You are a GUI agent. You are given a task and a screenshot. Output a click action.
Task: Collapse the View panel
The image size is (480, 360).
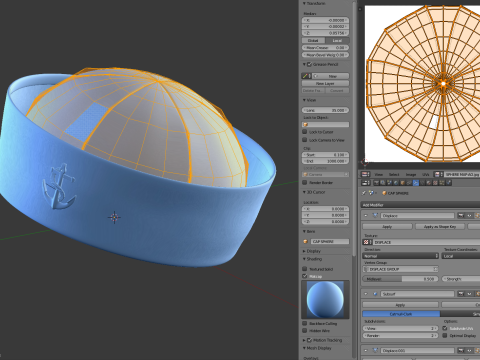coord(304,100)
